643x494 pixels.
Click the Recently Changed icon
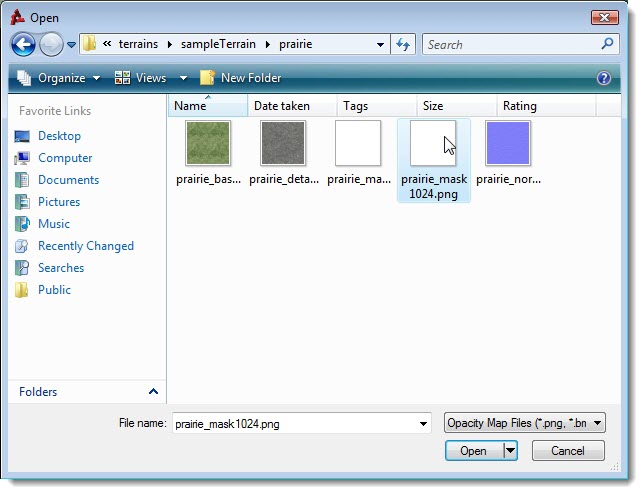22,246
